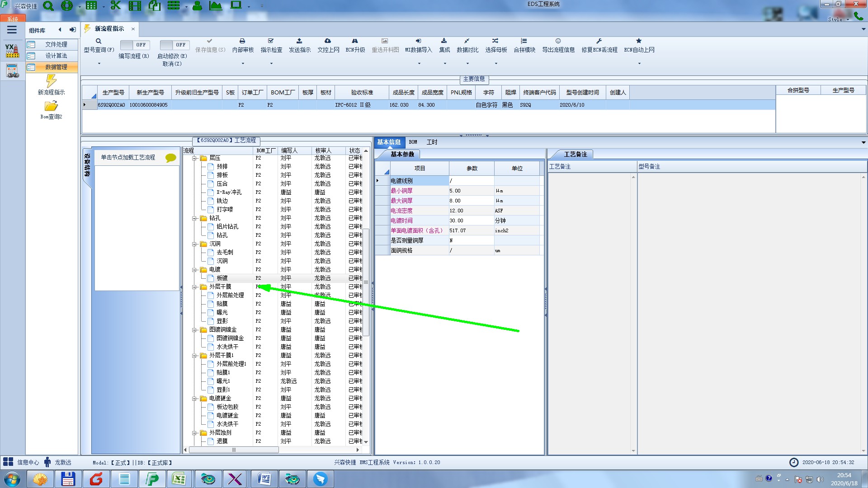Click the 数据对比 compare icon

467,41
